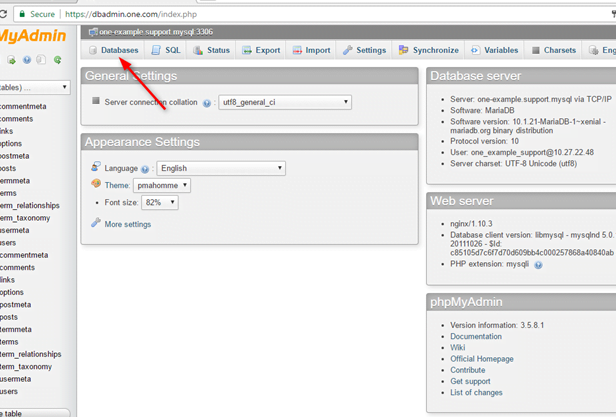Click the gray SQL documentation pages icon
The width and height of the screenshot is (616, 417).
(x=41, y=60)
